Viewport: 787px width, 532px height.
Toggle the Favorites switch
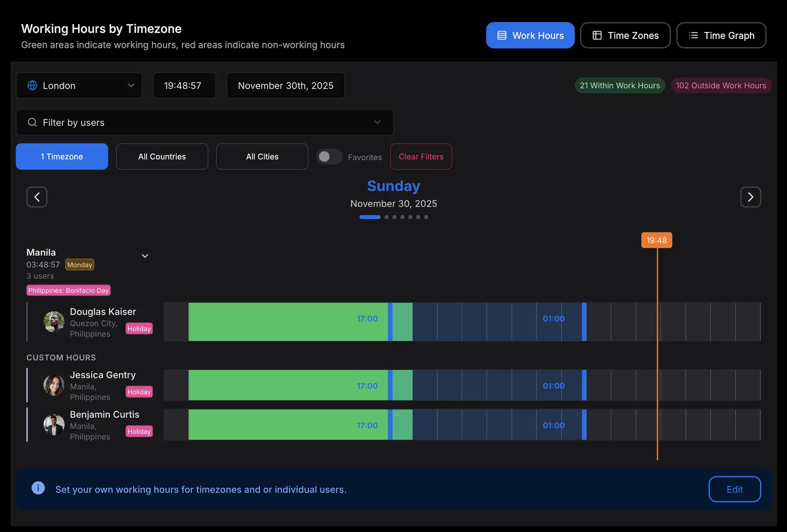click(x=329, y=156)
